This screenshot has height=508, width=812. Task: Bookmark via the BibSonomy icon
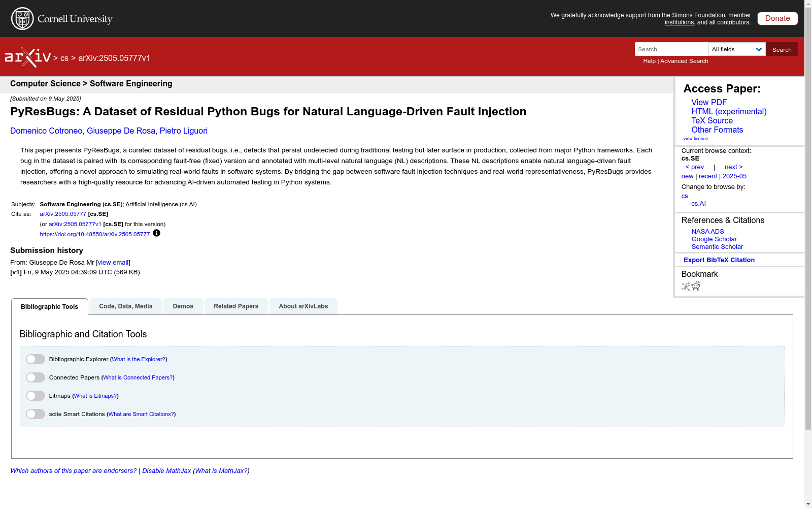click(x=686, y=287)
